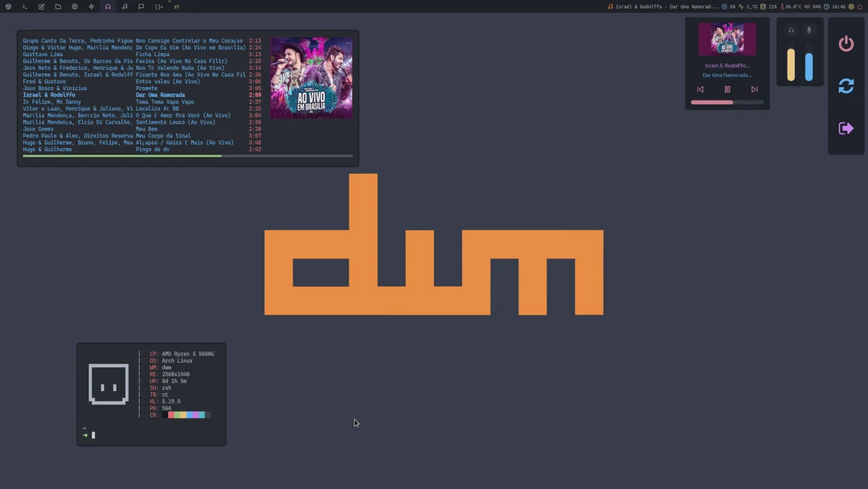Click the song progress bar in the player widget
This screenshot has width=868, height=489.
pos(727,102)
